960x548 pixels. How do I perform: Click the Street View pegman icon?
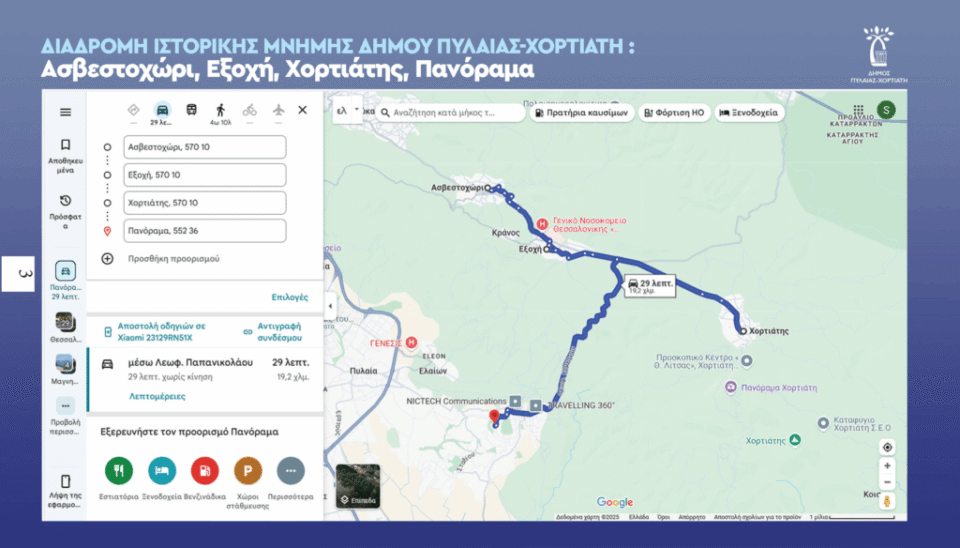pos(887,501)
